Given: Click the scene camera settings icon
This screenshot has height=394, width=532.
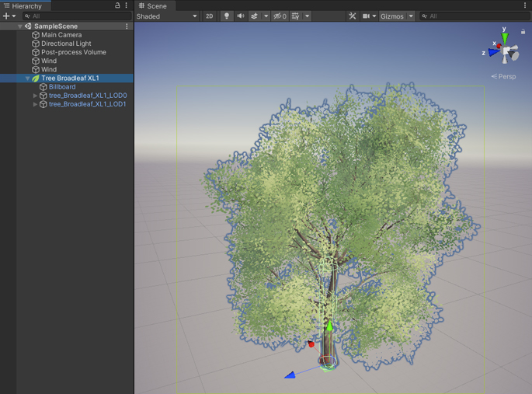Looking at the screenshot, I should [x=367, y=16].
